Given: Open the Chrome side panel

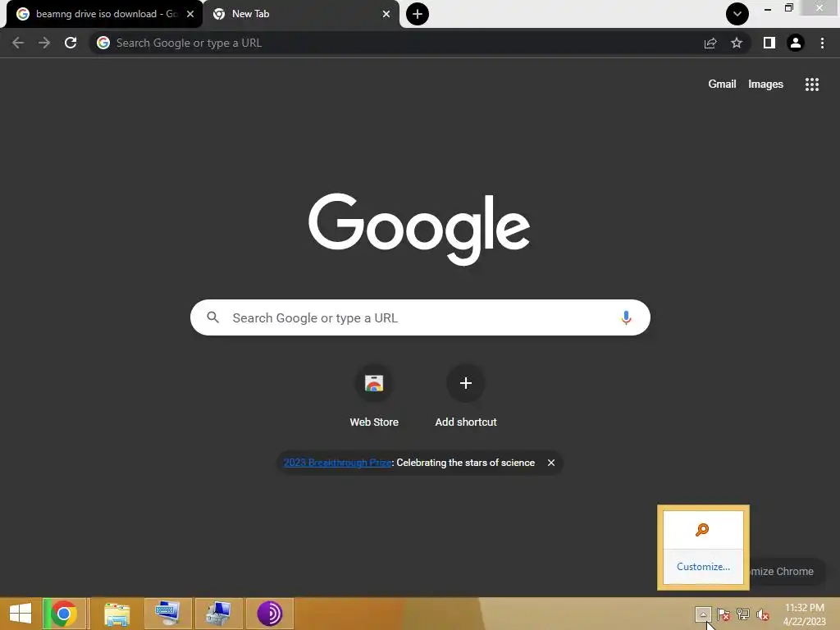Looking at the screenshot, I should click(769, 43).
